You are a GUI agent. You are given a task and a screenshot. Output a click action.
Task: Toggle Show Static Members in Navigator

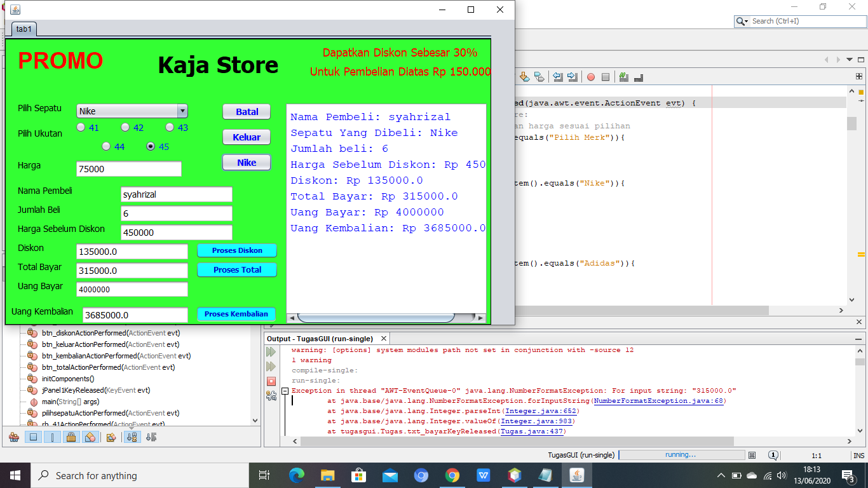coord(53,437)
